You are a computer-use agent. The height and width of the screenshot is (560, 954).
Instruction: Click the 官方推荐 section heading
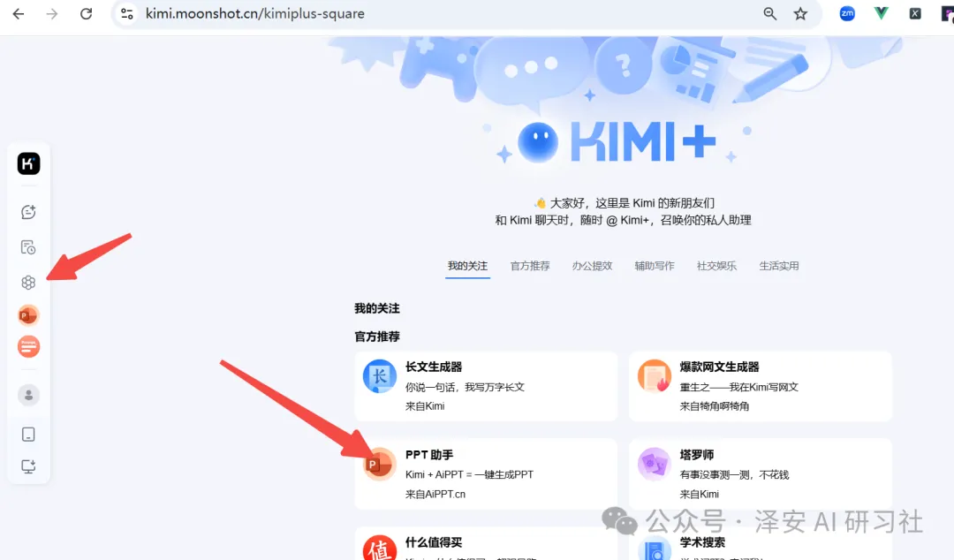point(377,337)
